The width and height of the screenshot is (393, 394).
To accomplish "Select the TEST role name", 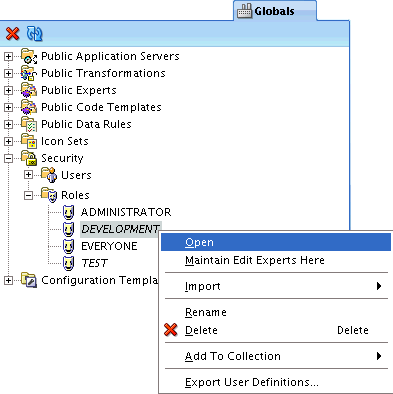I will (94, 263).
